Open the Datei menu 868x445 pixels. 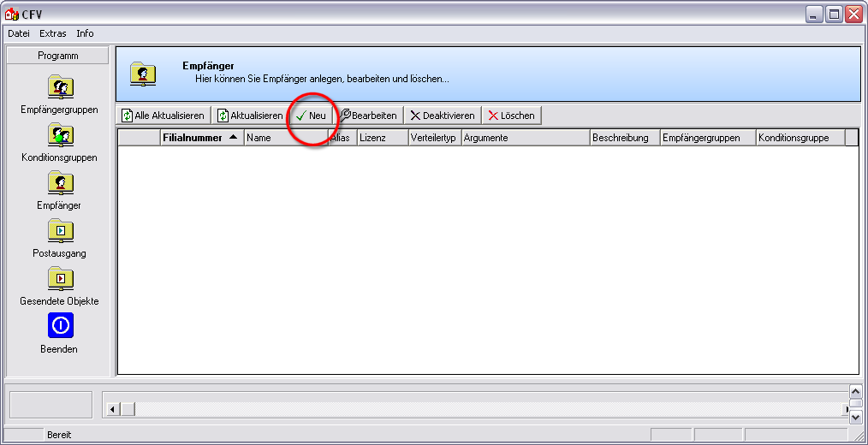(19, 33)
